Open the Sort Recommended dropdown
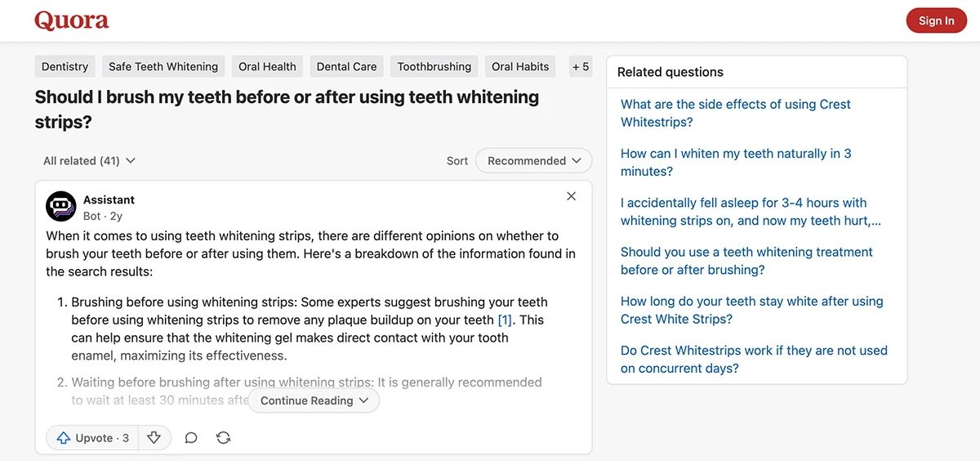Viewport: 980px width, 461px height. pos(533,161)
